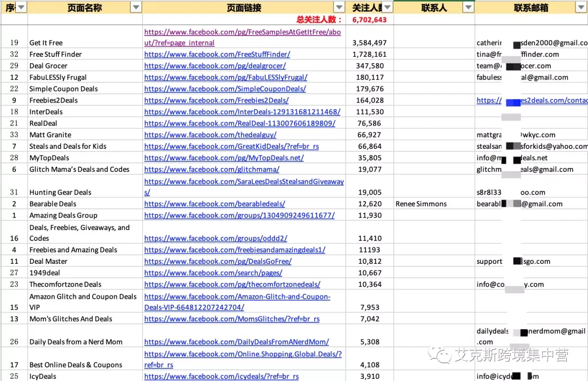This screenshot has width=588, height=381.
Task: Open the glitchmama Facebook link
Action: coord(212,170)
